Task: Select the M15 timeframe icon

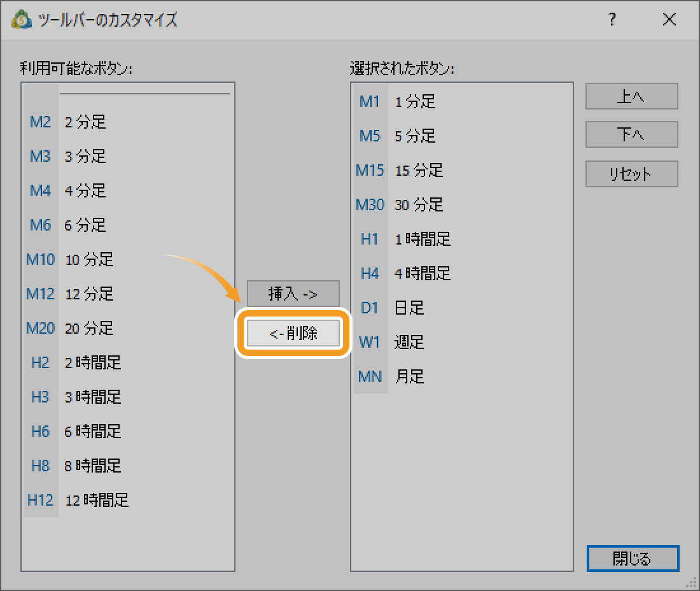Action: 370,170
